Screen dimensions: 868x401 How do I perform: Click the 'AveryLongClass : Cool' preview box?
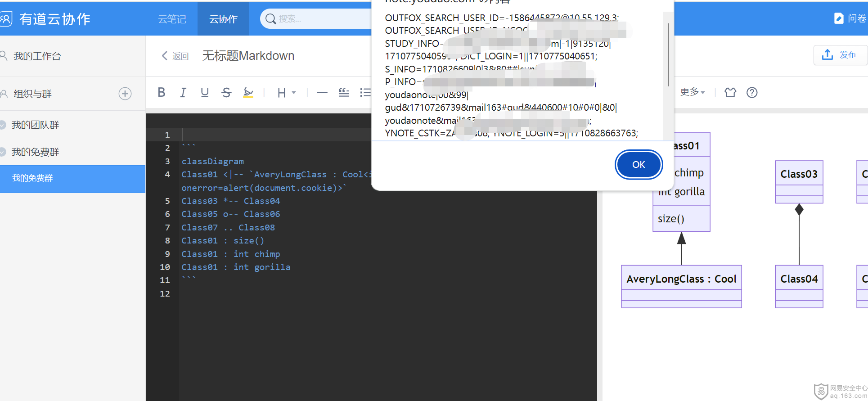tap(681, 287)
